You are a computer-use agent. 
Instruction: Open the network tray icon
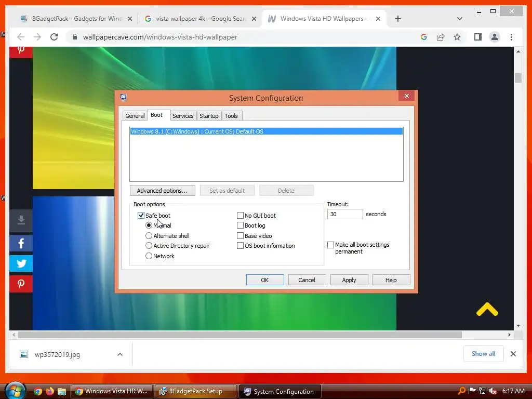click(482, 391)
